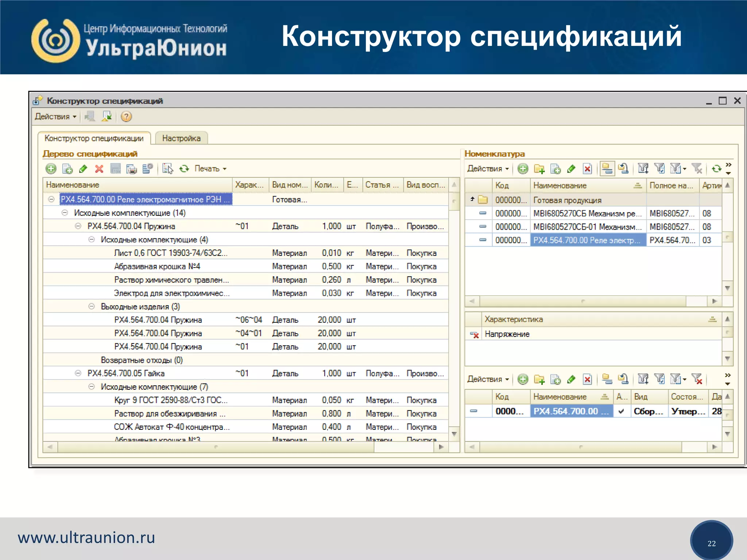Collapse Исходные комплектующие (4) node
This screenshot has height=560, width=747.
pyautogui.click(x=92, y=240)
